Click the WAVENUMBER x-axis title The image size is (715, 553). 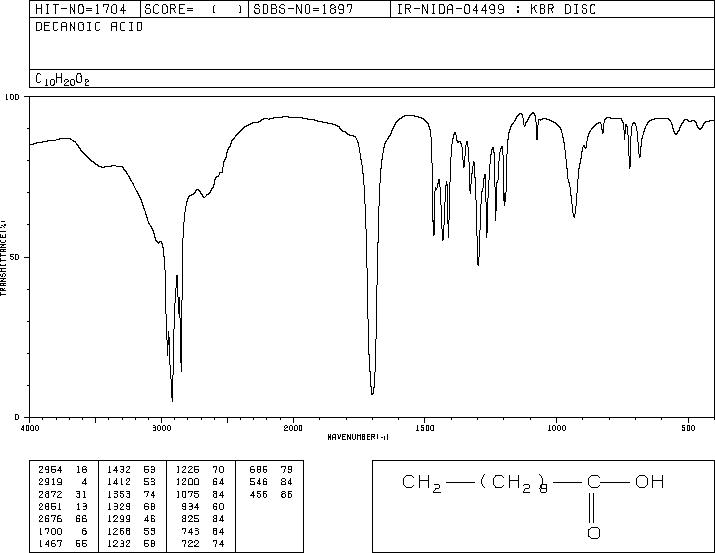coord(358,437)
